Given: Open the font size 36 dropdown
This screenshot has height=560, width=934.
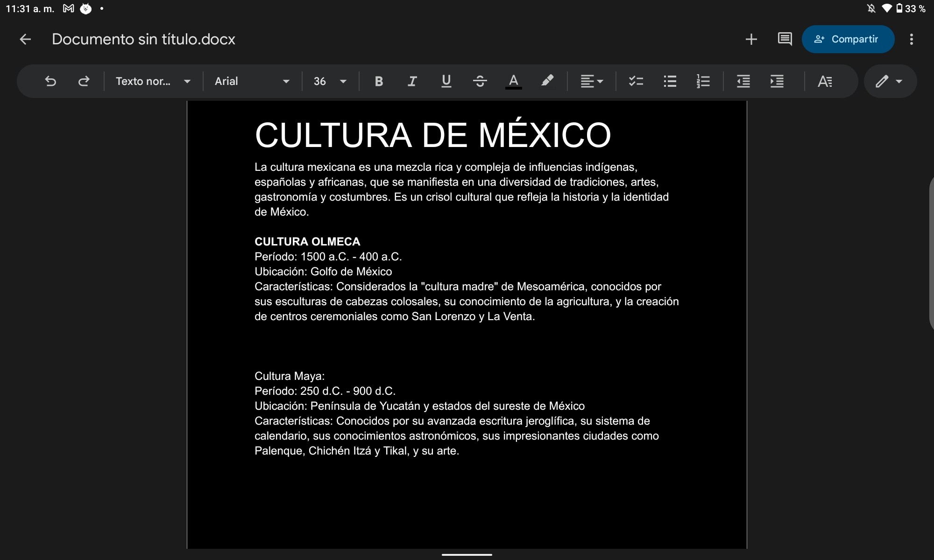Looking at the screenshot, I should pyautogui.click(x=330, y=81).
